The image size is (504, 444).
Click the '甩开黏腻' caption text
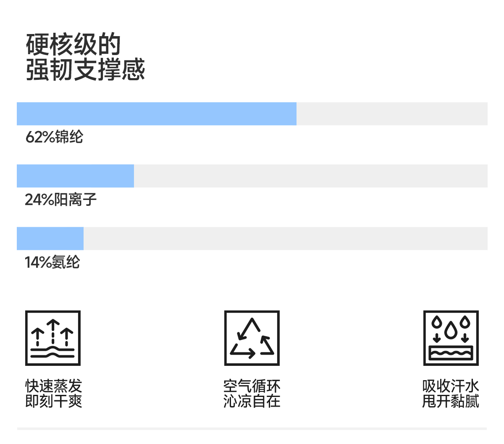pyautogui.click(x=451, y=401)
